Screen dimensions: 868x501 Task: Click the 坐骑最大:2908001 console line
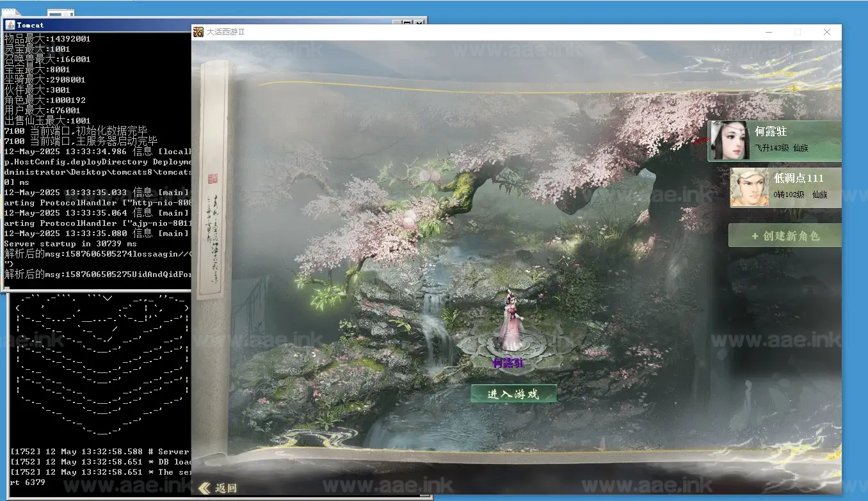[45, 79]
